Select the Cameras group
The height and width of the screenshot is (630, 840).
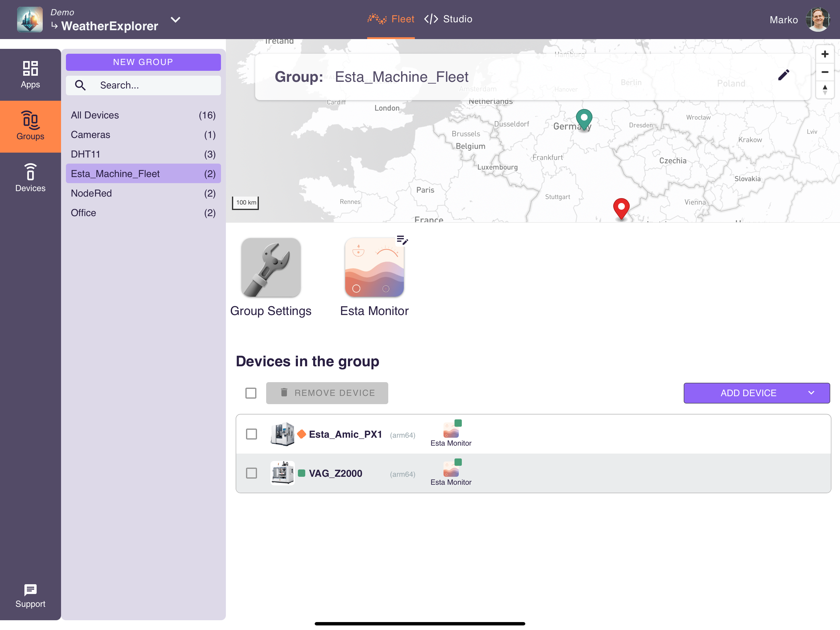tap(143, 134)
